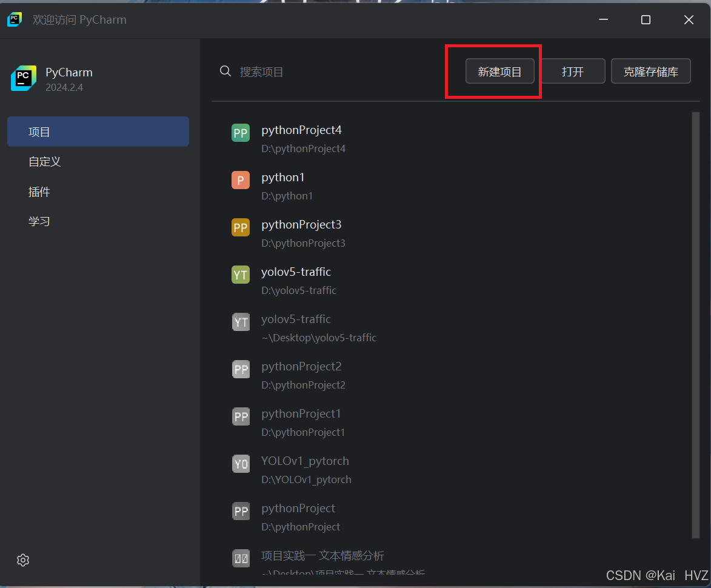Click the path D:\yolov5-traffic
This screenshot has width=711, height=588.
[299, 290]
